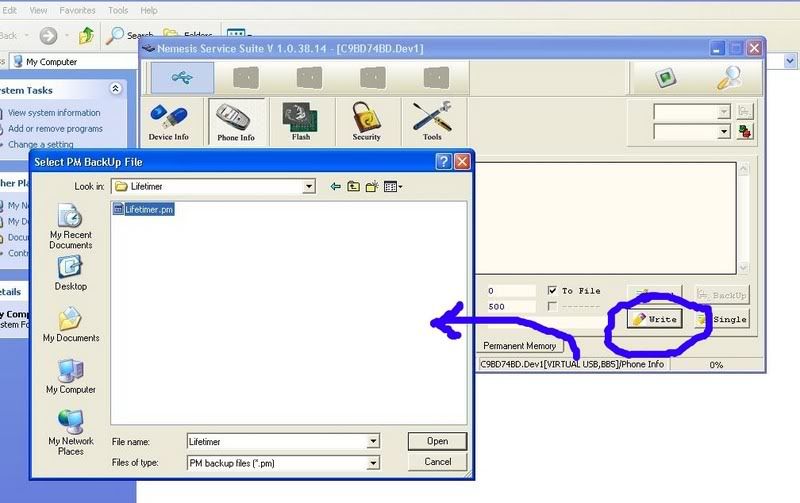This screenshot has width=800, height=503.
Task: Open My Recent Documents in dialog sidebar
Action: [x=70, y=227]
